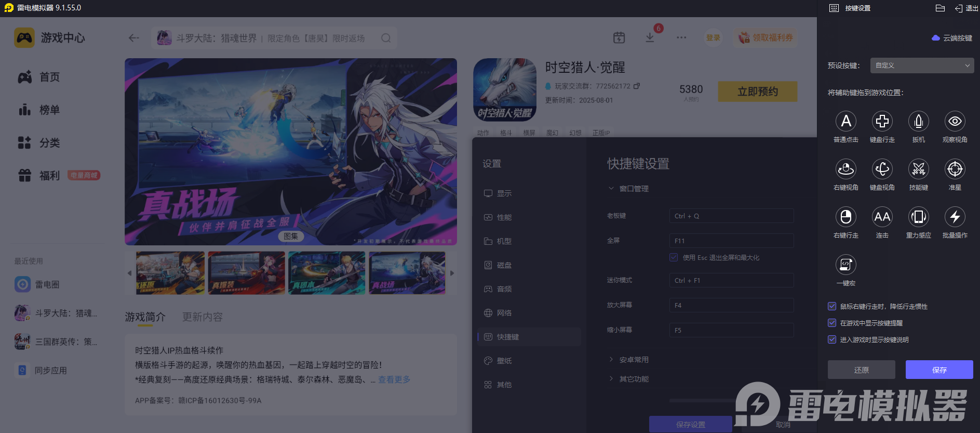Click the 迷你模式 shortcut field Ctrl + F1
980x433 pixels.
(x=732, y=280)
